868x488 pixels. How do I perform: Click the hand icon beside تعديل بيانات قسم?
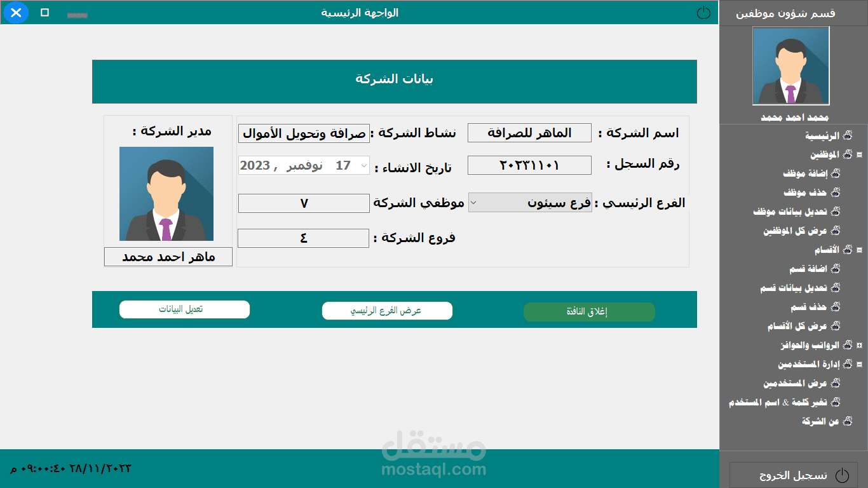pos(836,288)
